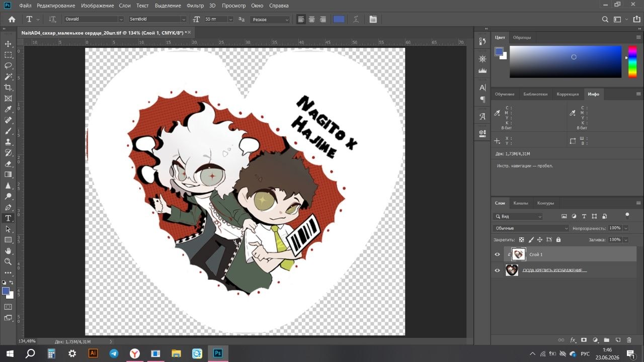Select the Gradient tool
Image resolution: width=644 pixels, height=362 pixels.
point(8,174)
